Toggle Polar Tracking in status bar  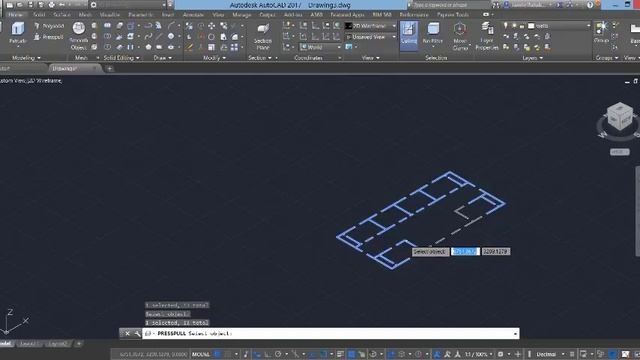[278, 354]
